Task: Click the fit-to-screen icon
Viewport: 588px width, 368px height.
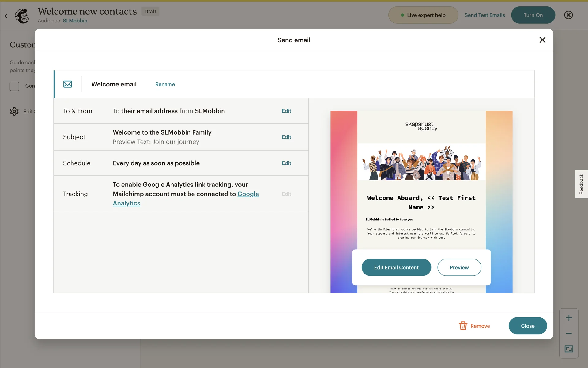Action: [569, 349]
